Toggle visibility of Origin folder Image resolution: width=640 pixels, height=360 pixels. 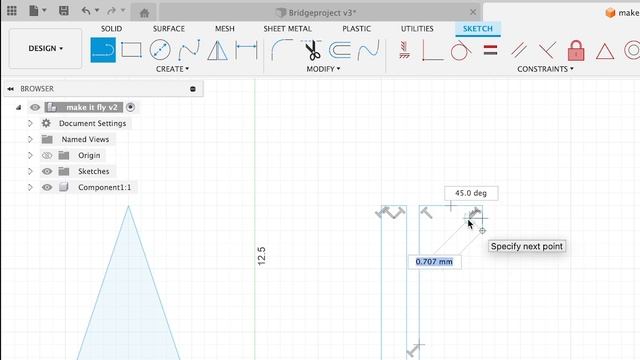click(x=47, y=156)
